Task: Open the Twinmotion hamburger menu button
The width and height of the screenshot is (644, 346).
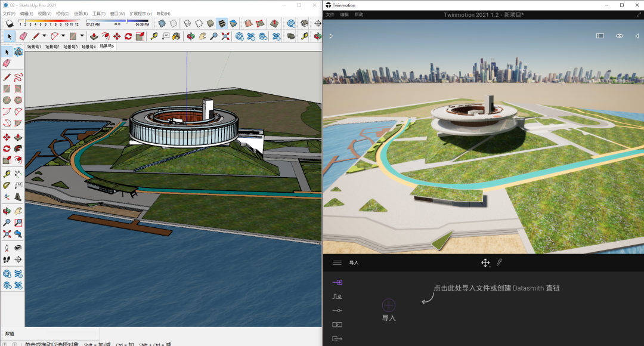Action: (338, 262)
